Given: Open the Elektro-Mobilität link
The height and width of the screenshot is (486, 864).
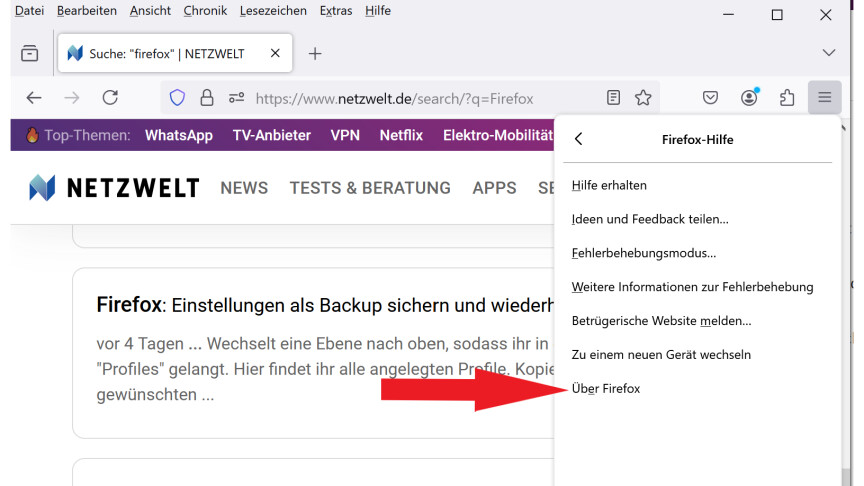Looking at the screenshot, I should click(x=498, y=135).
